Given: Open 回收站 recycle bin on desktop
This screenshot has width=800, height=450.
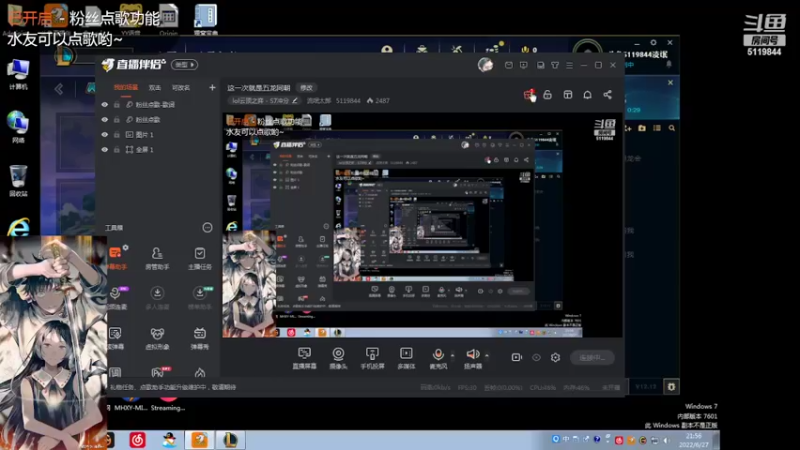Looking at the screenshot, I should [x=18, y=180].
